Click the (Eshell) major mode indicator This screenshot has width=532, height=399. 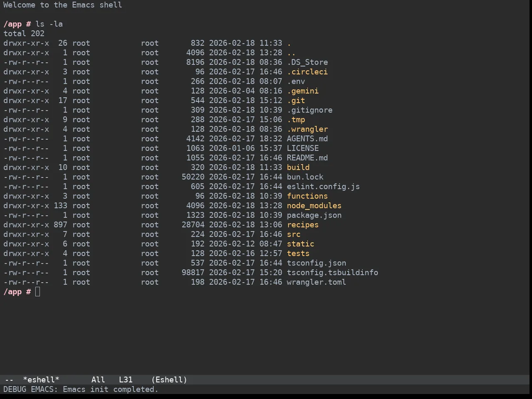tap(169, 380)
